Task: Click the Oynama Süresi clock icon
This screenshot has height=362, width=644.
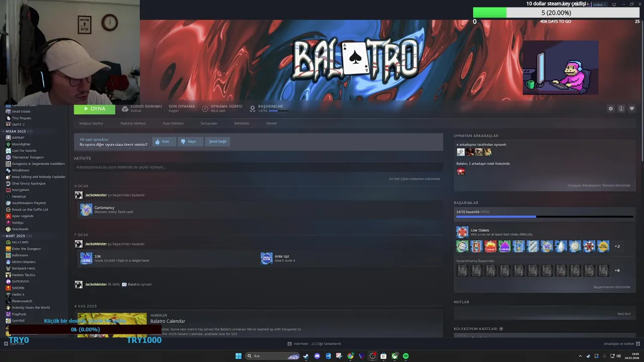Action: (205, 109)
